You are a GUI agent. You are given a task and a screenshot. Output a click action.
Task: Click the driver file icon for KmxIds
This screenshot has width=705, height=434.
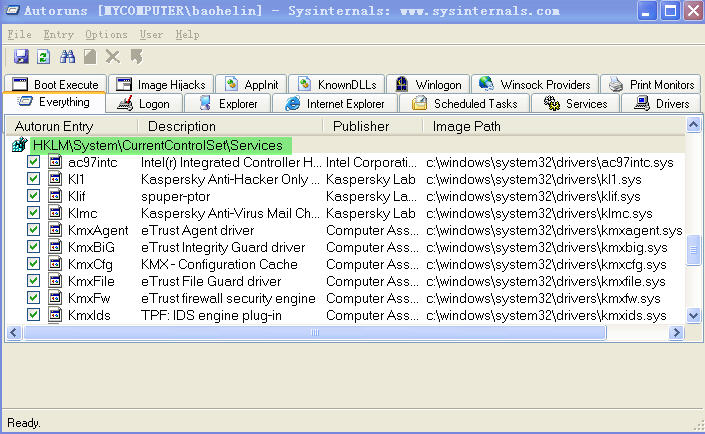(55, 315)
